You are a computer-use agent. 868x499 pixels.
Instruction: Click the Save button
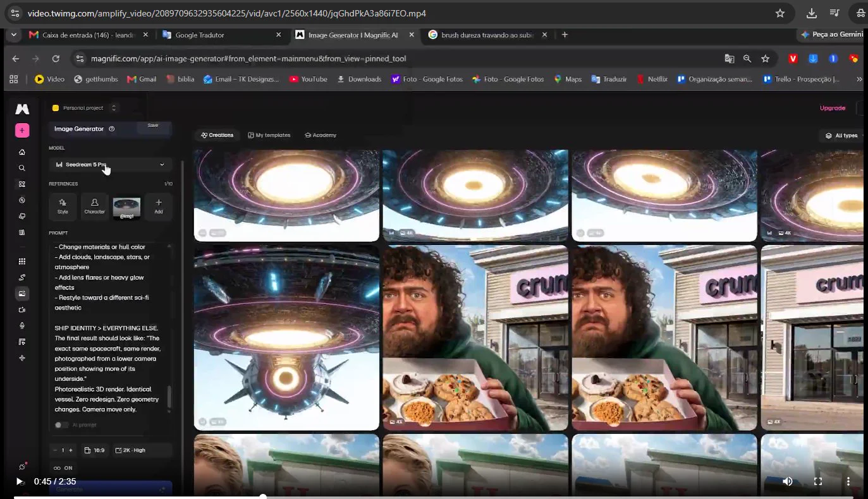click(153, 126)
